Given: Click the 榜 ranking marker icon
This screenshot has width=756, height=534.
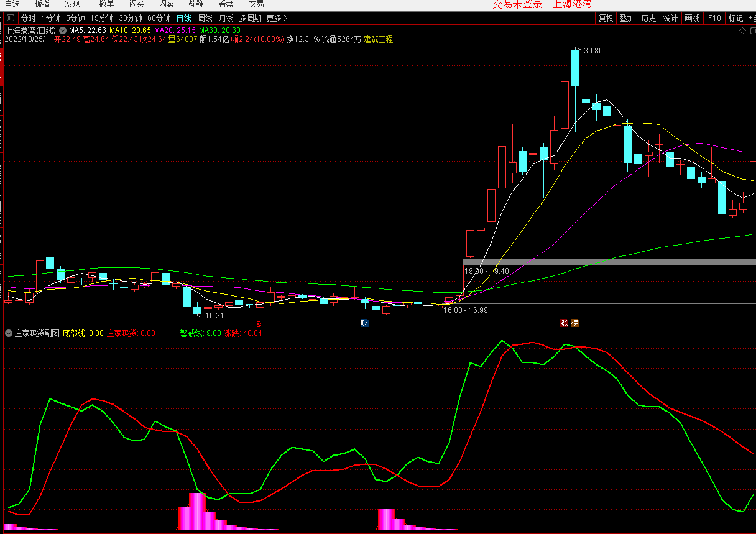Looking at the screenshot, I should [574, 323].
